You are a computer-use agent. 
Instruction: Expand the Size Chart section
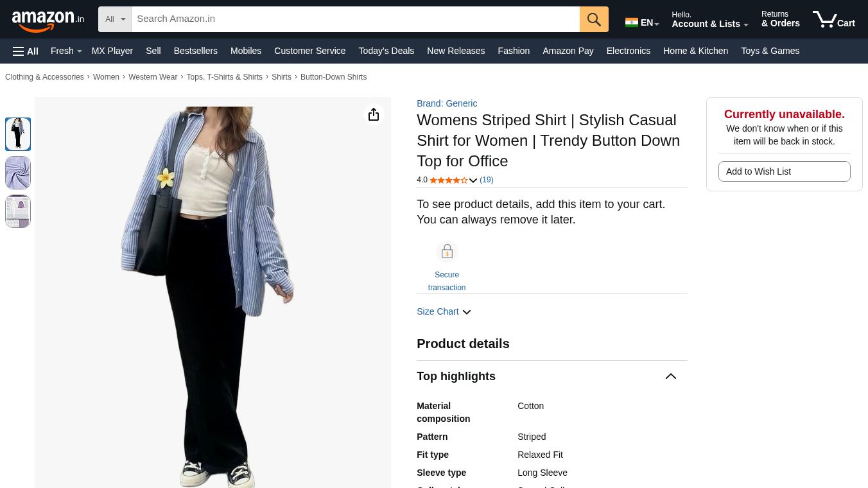click(x=444, y=312)
